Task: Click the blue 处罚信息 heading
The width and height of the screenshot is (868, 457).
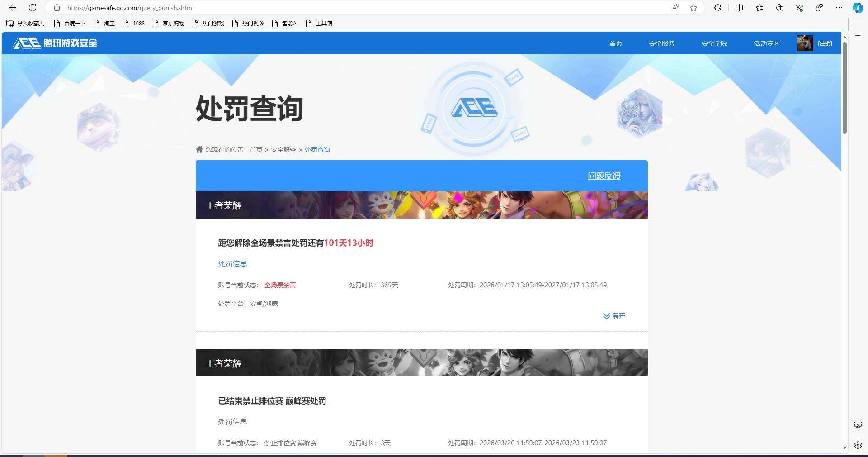Action: pyautogui.click(x=232, y=263)
